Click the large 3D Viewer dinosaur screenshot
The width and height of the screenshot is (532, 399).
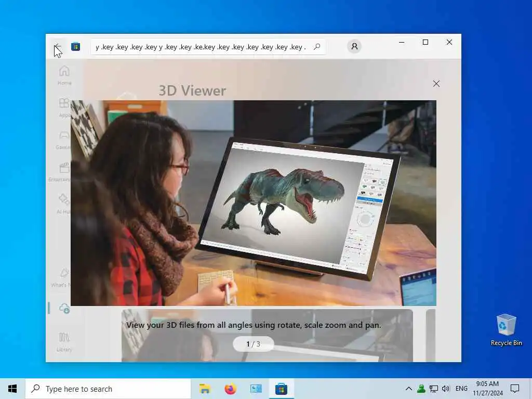click(x=254, y=203)
